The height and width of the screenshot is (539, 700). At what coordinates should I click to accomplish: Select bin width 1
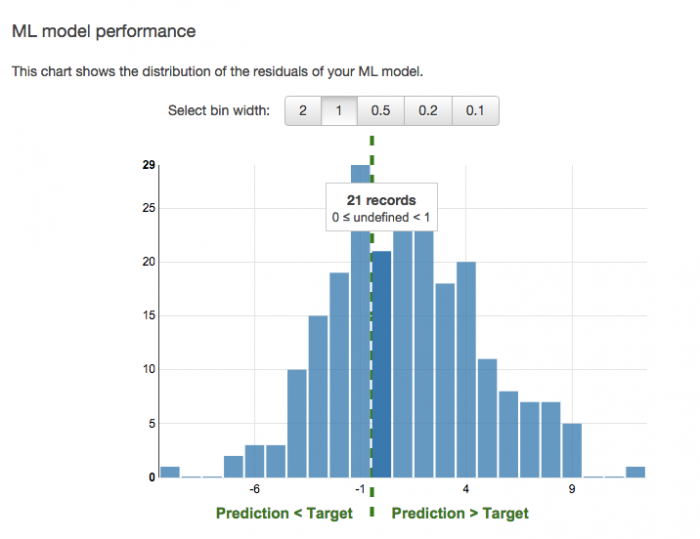339,111
